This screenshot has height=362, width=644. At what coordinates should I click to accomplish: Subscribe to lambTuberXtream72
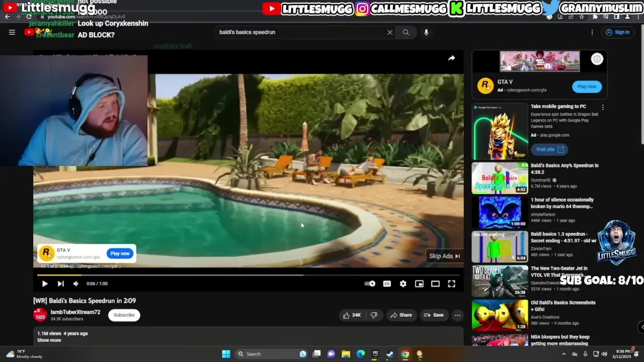click(124, 315)
